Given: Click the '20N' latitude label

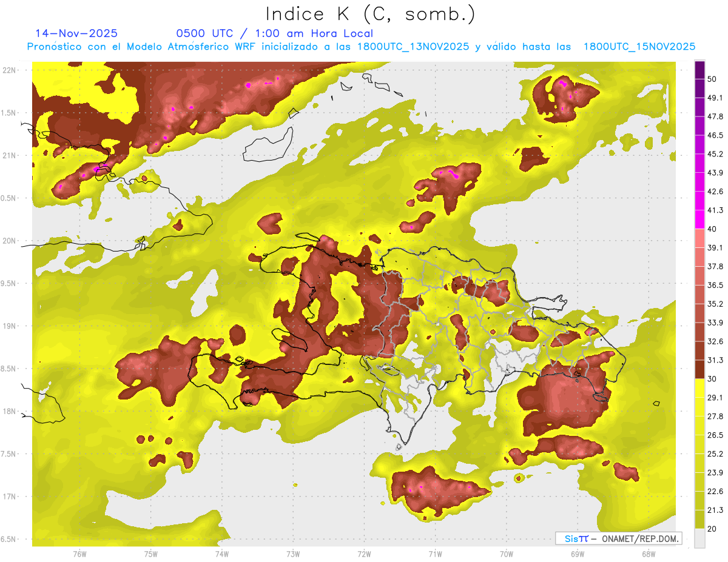Looking at the screenshot, I should tap(10, 241).
